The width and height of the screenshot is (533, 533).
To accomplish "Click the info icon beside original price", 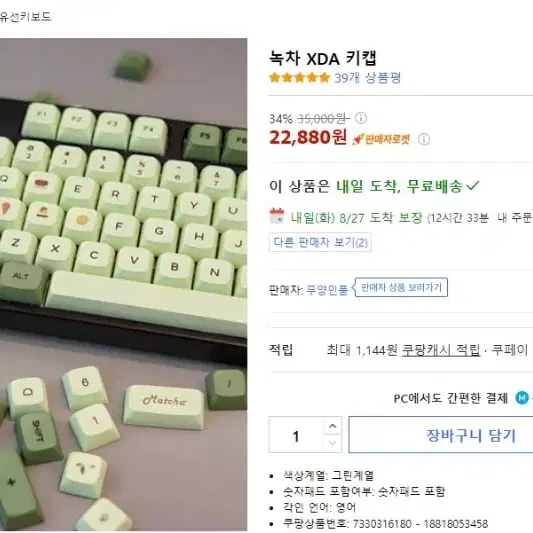I will click(361, 118).
